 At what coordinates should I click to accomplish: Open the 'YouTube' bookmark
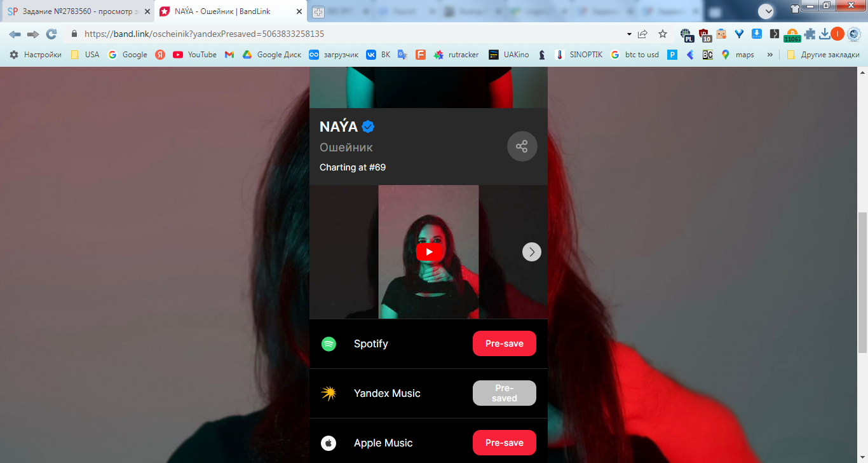(x=194, y=55)
